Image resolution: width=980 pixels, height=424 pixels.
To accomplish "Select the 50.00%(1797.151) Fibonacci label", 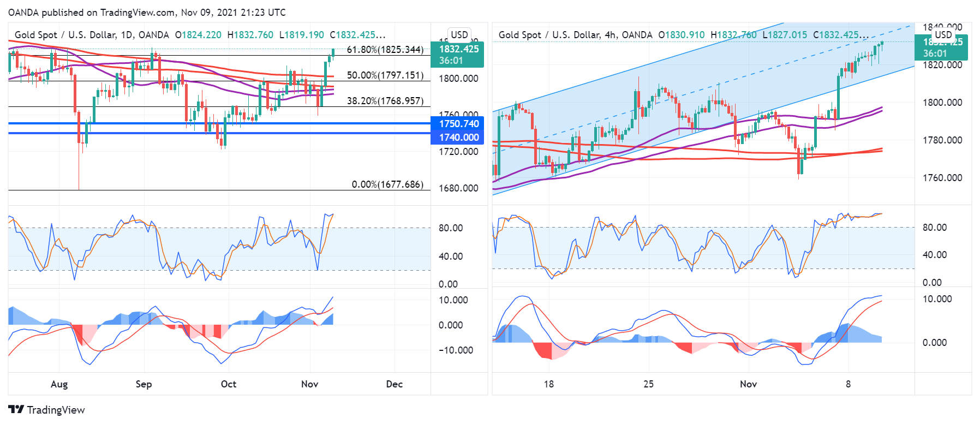I will [385, 75].
